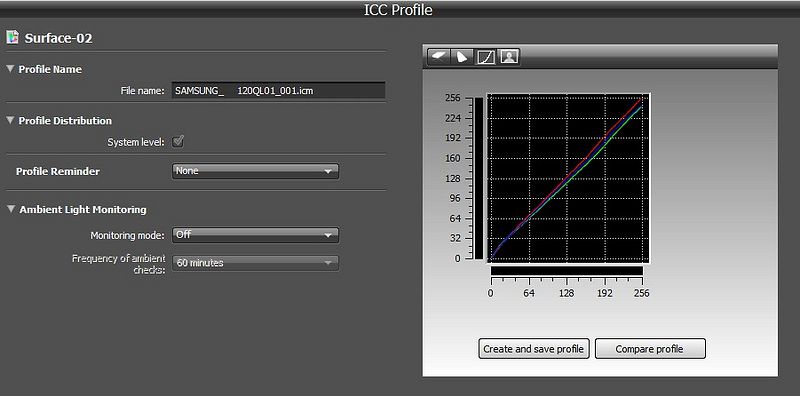Image resolution: width=800 pixels, height=396 pixels.
Task: Toggle the System level checkbox
Action: pyautogui.click(x=178, y=141)
